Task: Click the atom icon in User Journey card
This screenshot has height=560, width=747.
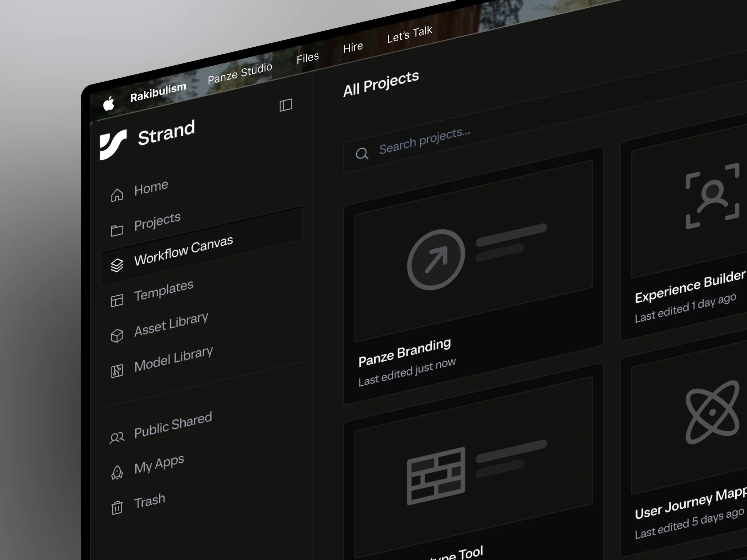Action: point(712,412)
